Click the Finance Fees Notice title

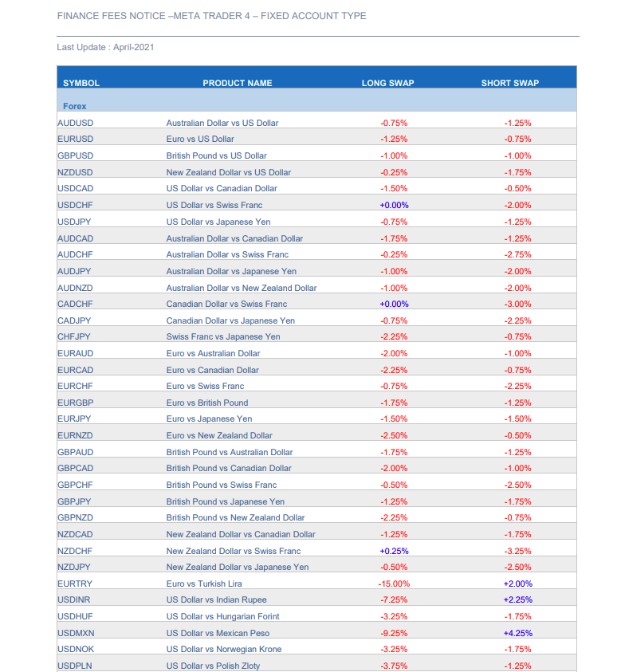click(212, 16)
